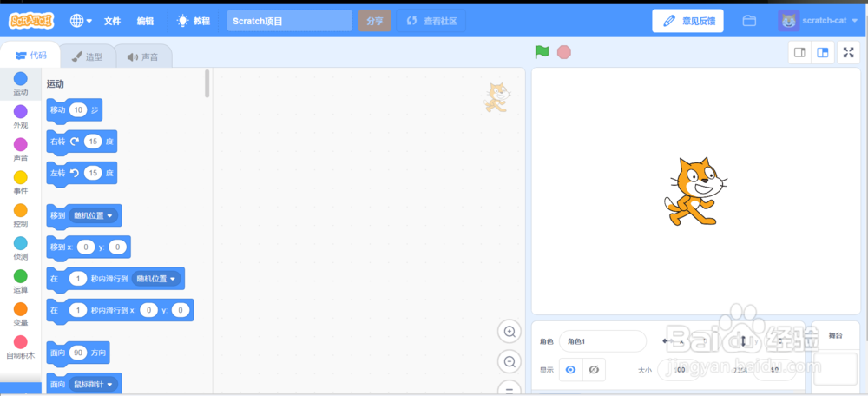The image size is (868, 396).
Task: Select the 侦测 block category
Action: [x=21, y=248]
